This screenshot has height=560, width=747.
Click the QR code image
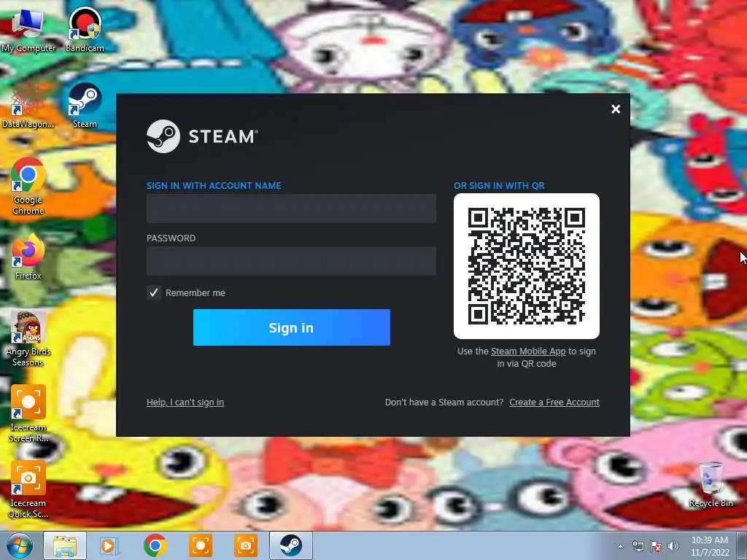(527, 266)
